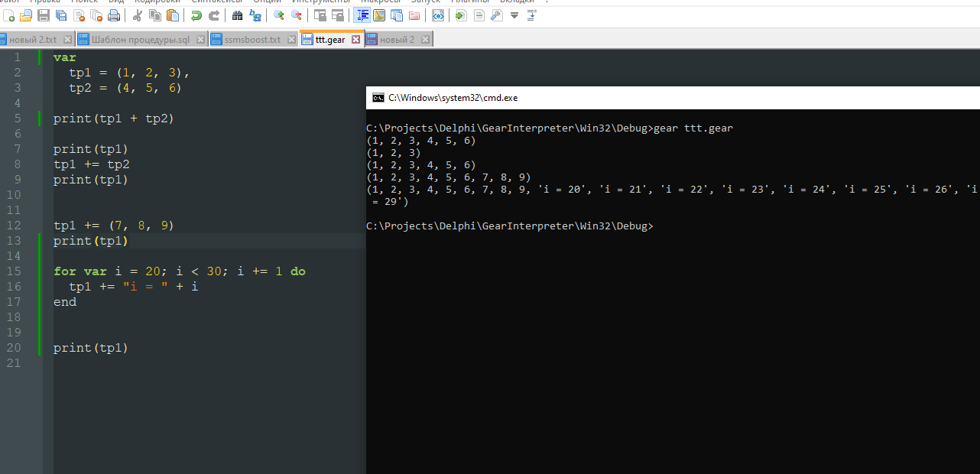This screenshot has width=980, height=474.
Task: Zoom in using the magnifier plus icon
Action: pyautogui.click(x=278, y=15)
